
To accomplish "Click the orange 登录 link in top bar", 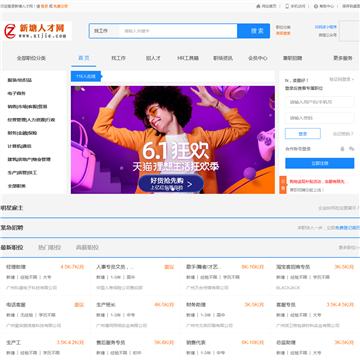I will tap(44, 6).
